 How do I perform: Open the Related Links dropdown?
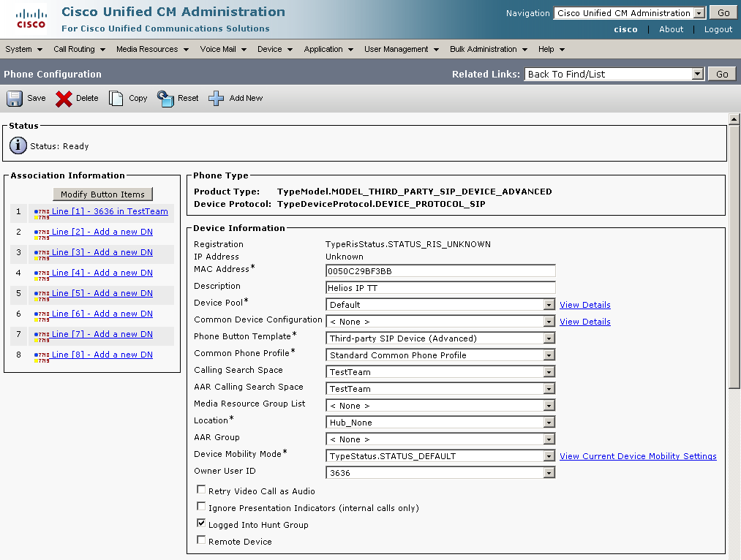697,74
